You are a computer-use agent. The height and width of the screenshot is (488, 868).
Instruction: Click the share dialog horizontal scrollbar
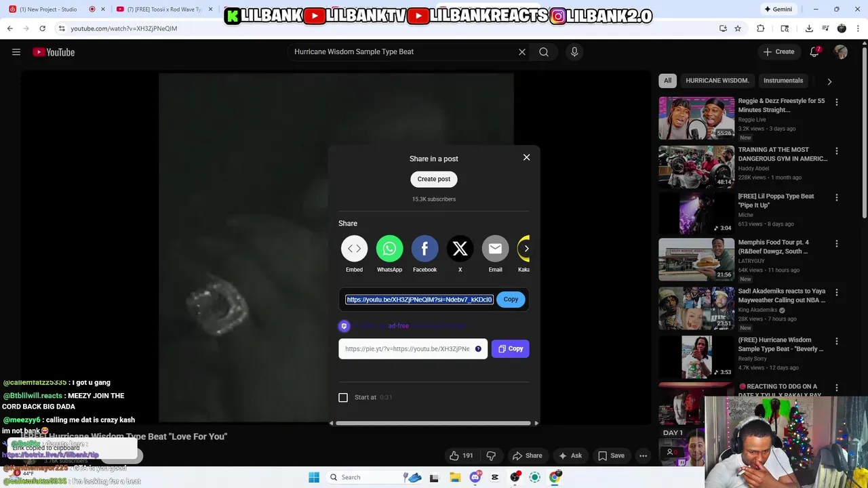433,423
